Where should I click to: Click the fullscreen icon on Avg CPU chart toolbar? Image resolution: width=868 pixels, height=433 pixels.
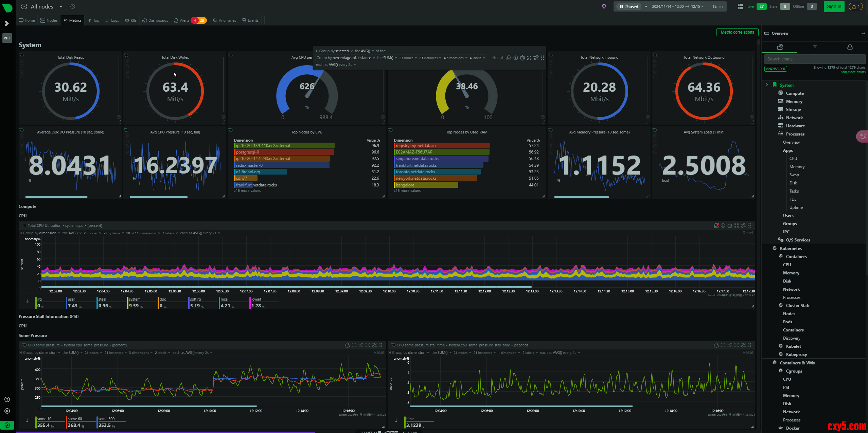click(x=529, y=58)
